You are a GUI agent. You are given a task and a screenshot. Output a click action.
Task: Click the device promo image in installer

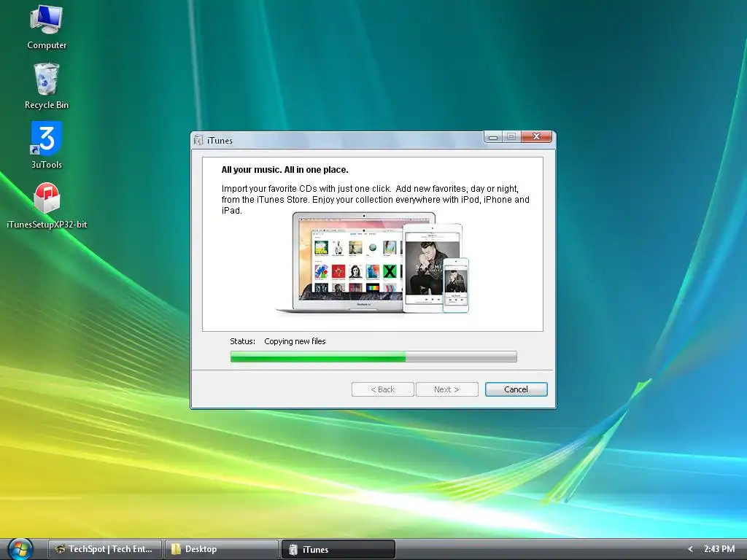373,262
